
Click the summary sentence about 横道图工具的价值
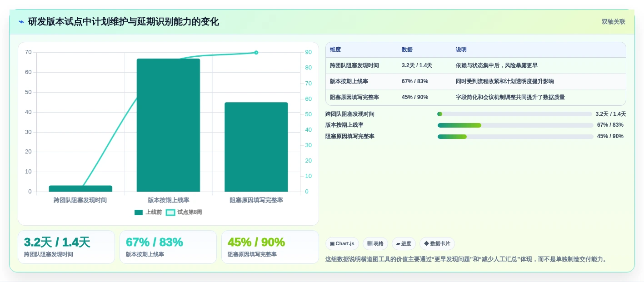tap(467, 259)
